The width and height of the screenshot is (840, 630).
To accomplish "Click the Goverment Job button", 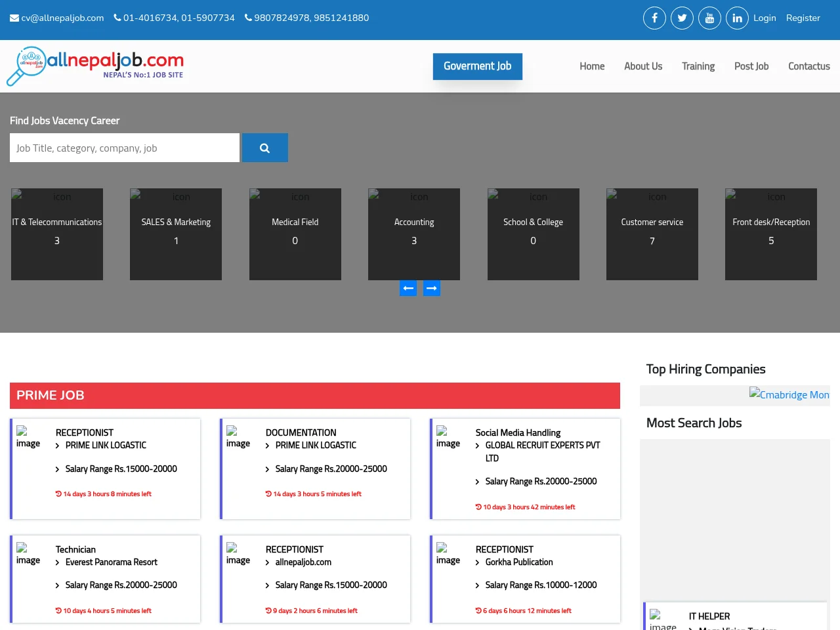I will (478, 66).
